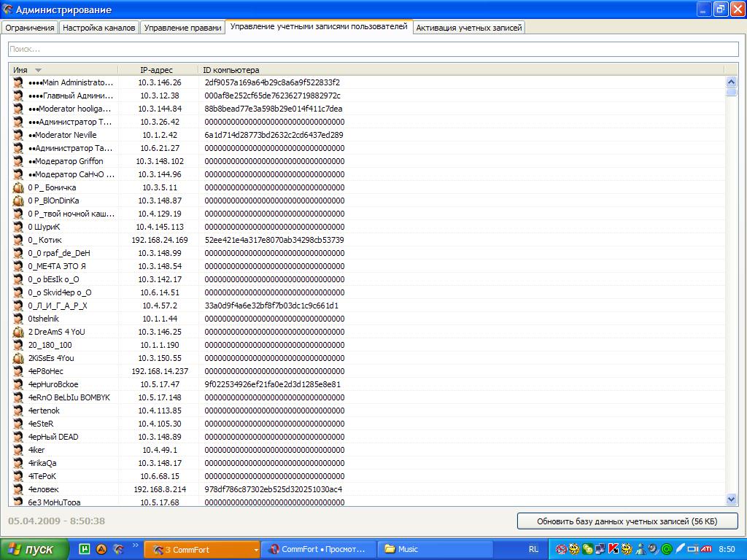The width and height of the screenshot is (747, 560).
Task: Open the CommFort taskbar group dropdown arrow
Action: coord(255,549)
